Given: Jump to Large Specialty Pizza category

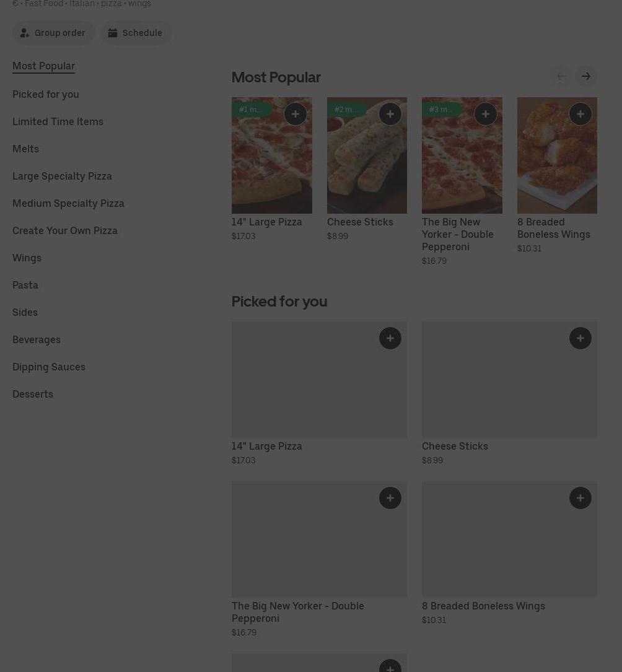Looking at the screenshot, I should pos(62,176).
